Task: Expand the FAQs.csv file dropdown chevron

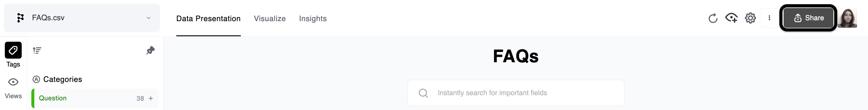Action: point(149,18)
